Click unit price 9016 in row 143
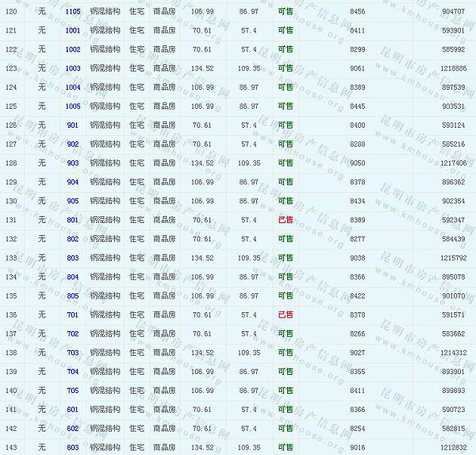Viewport: 476px width, 455px height. point(357,447)
